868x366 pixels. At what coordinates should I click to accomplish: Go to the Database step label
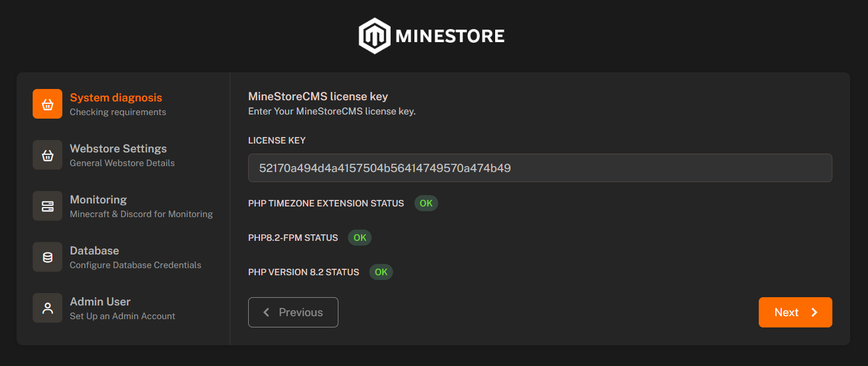click(94, 251)
